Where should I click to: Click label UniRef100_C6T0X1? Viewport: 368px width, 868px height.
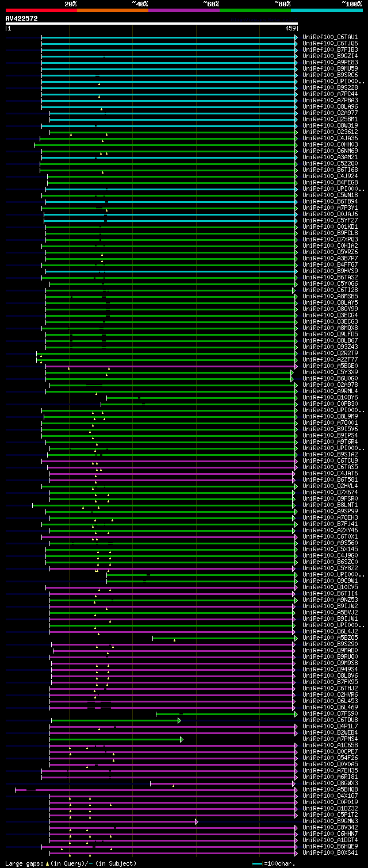coord(330,536)
